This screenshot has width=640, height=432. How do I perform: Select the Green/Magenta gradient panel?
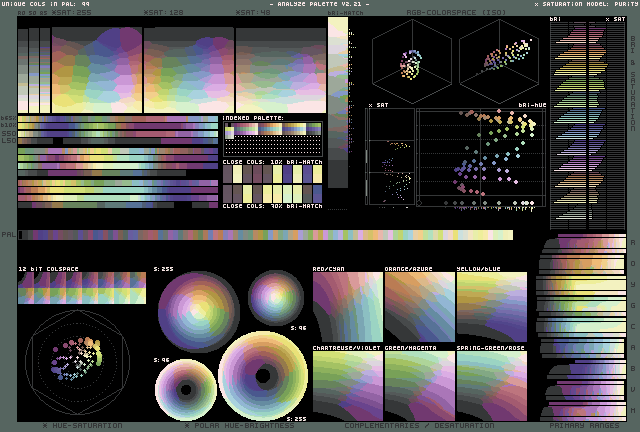tap(419, 385)
